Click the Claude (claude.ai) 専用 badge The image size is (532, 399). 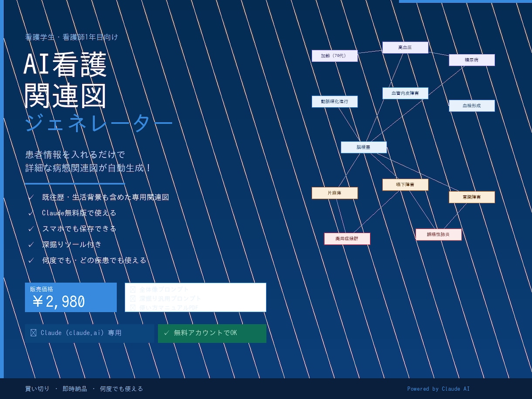(89, 334)
